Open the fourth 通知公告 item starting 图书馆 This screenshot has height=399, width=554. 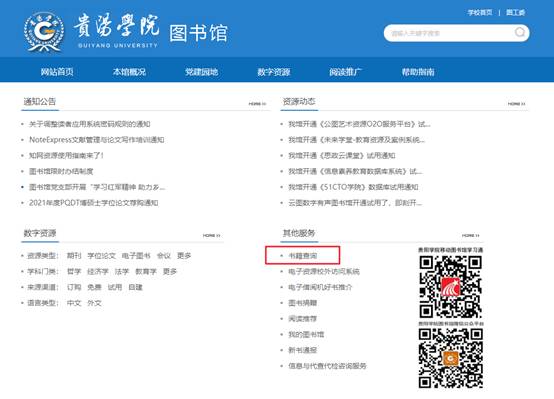[x=61, y=171]
